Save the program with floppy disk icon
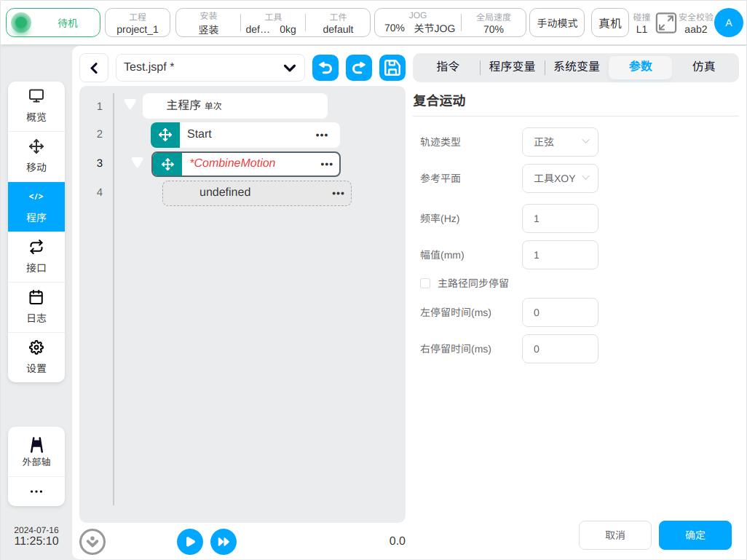 pos(392,68)
